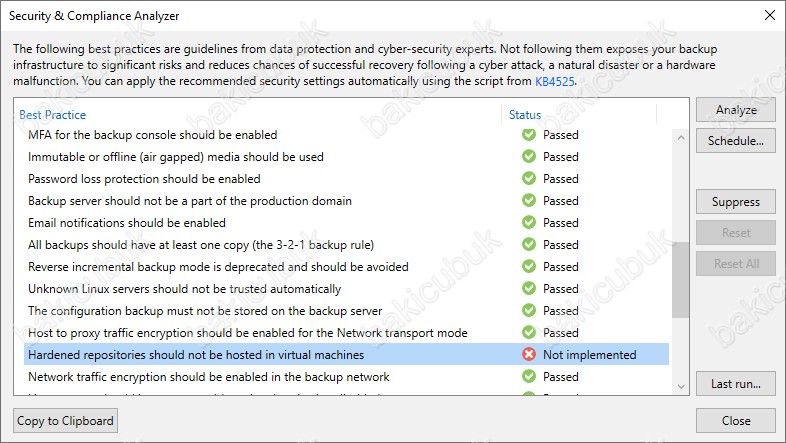Click Passed icon for Network traffic encryption row

click(529, 376)
